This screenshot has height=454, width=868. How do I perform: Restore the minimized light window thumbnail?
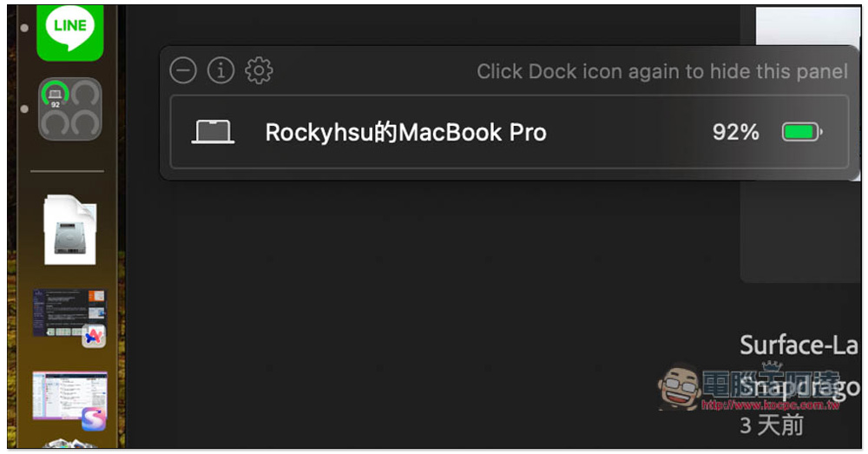pos(69,397)
